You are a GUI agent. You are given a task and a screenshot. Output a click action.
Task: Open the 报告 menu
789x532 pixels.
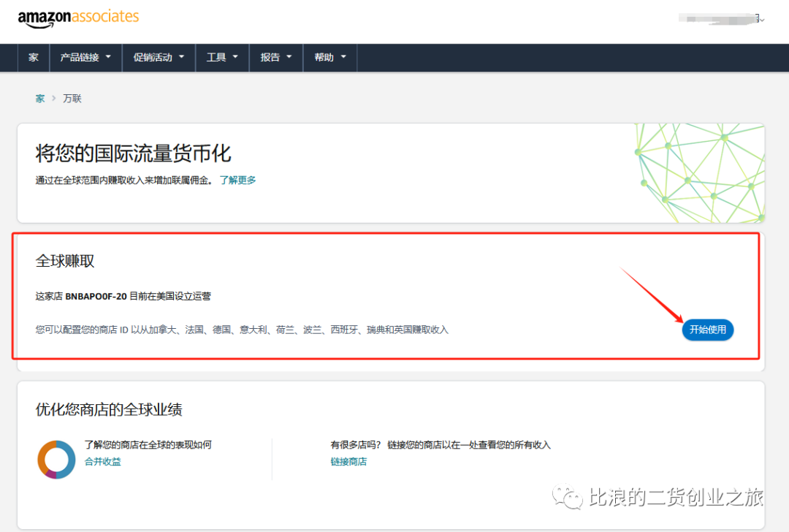(x=275, y=58)
